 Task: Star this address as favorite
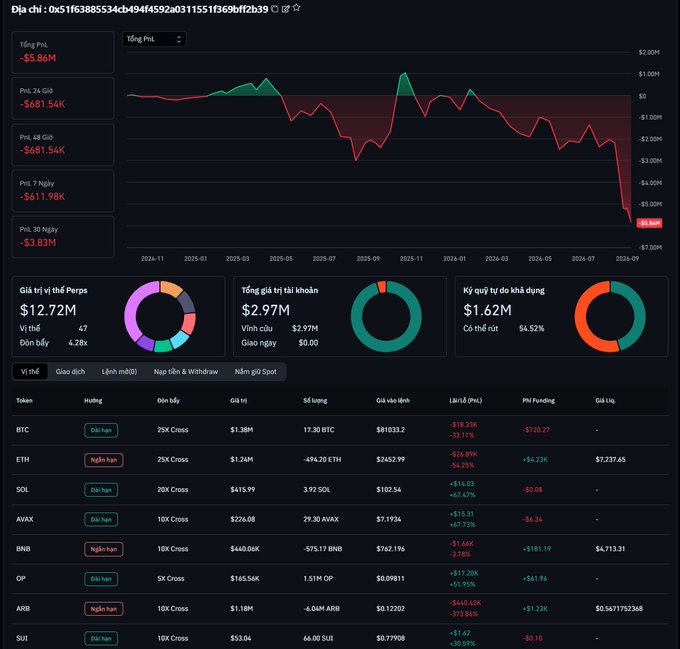pyautogui.click(x=296, y=8)
